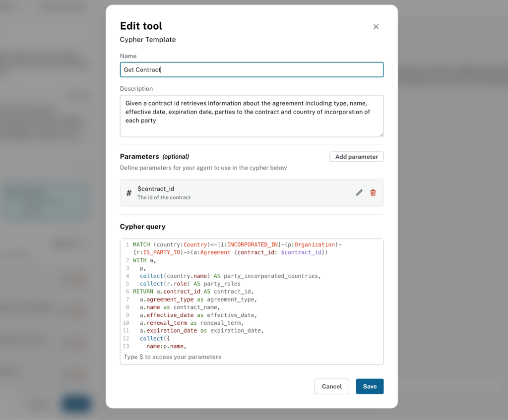Delete the $contract_id parameter via trash icon

[373, 193]
